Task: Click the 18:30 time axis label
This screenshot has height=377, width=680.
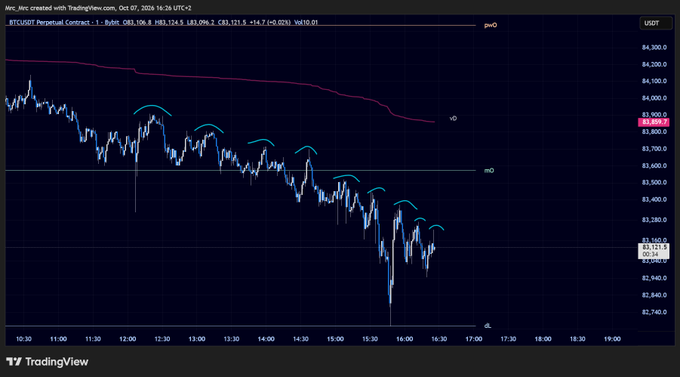Action: coord(578,339)
